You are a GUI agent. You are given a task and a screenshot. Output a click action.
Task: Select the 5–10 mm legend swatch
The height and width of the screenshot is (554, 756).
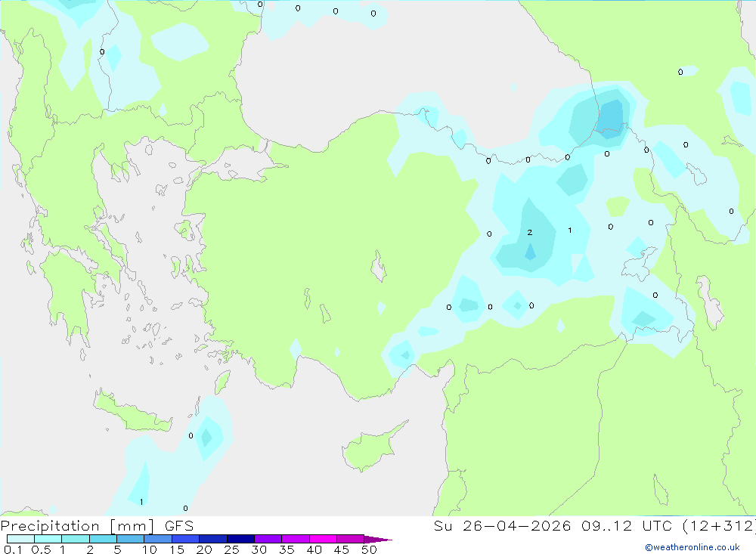tap(131, 539)
